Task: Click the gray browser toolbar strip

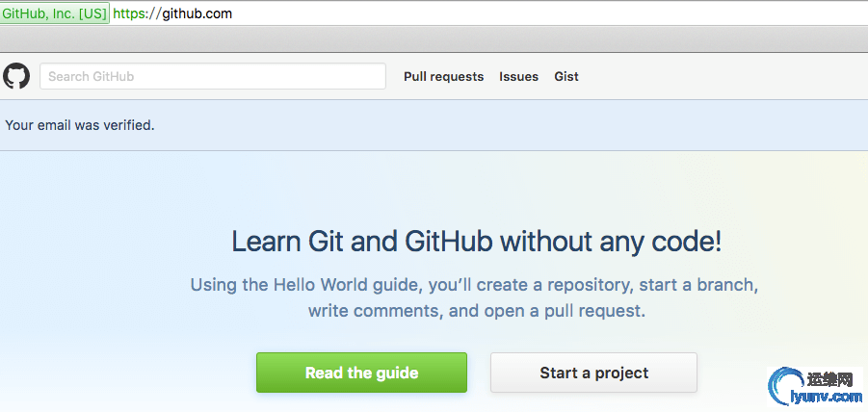Action: (434, 39)
